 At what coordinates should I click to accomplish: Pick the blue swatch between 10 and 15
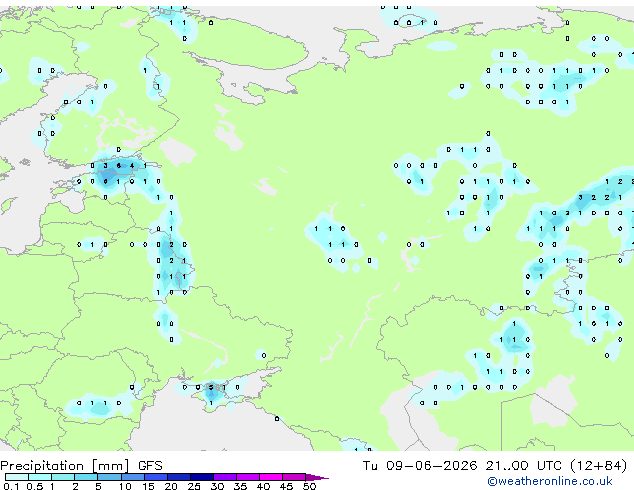(x=133, y=477)
